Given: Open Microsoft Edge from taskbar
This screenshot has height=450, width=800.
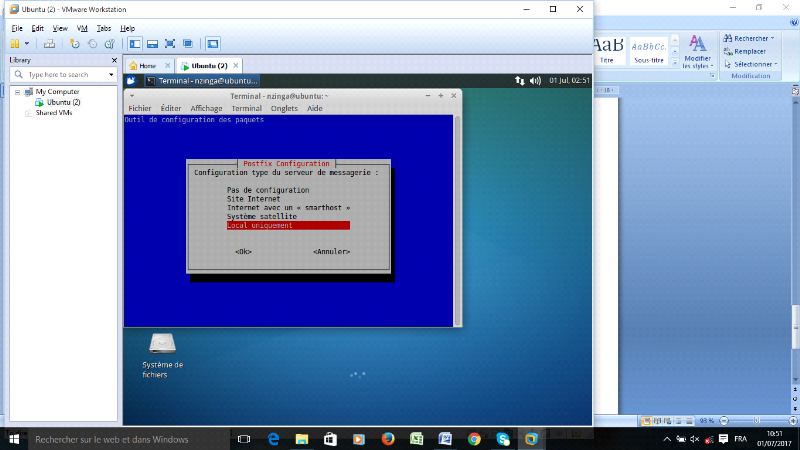Looking at the screenshot, I should [x=273, y=439].
